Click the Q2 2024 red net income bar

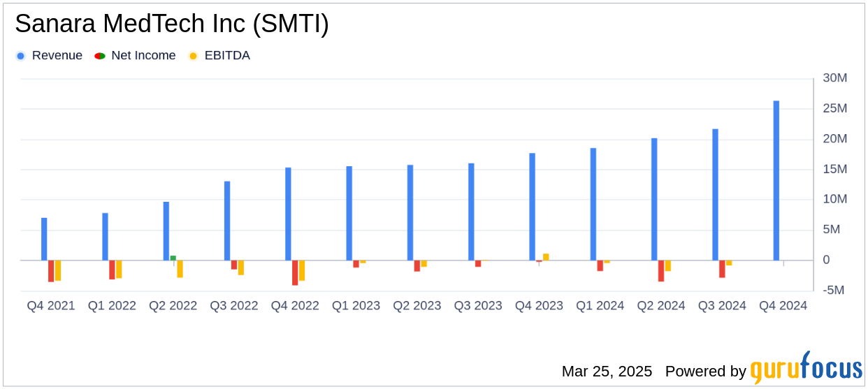[661, 271]
